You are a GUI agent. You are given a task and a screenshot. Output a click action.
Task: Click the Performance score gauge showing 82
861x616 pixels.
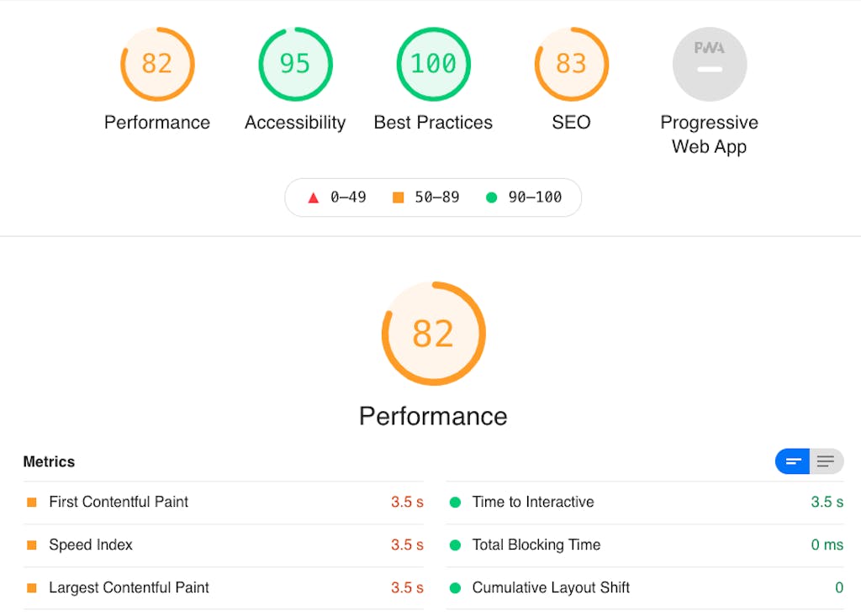click(157, 64)
